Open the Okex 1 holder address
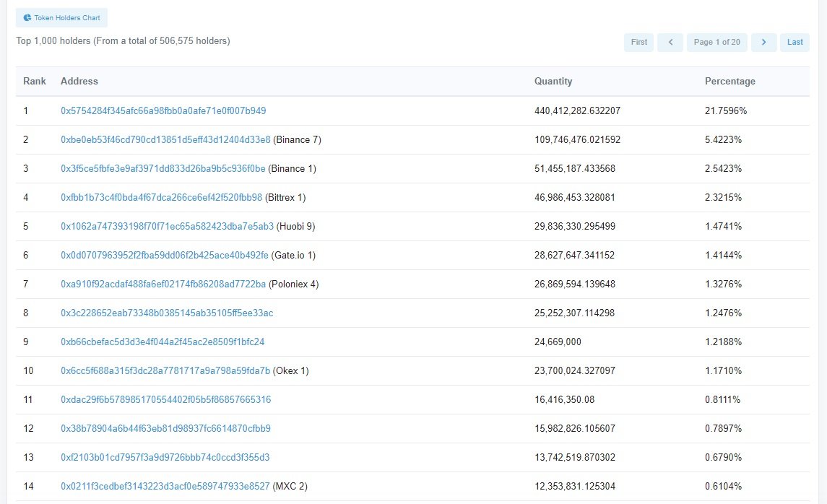Image resolution: width=827 pixels, height=504 pixels. tap(165, 370)
